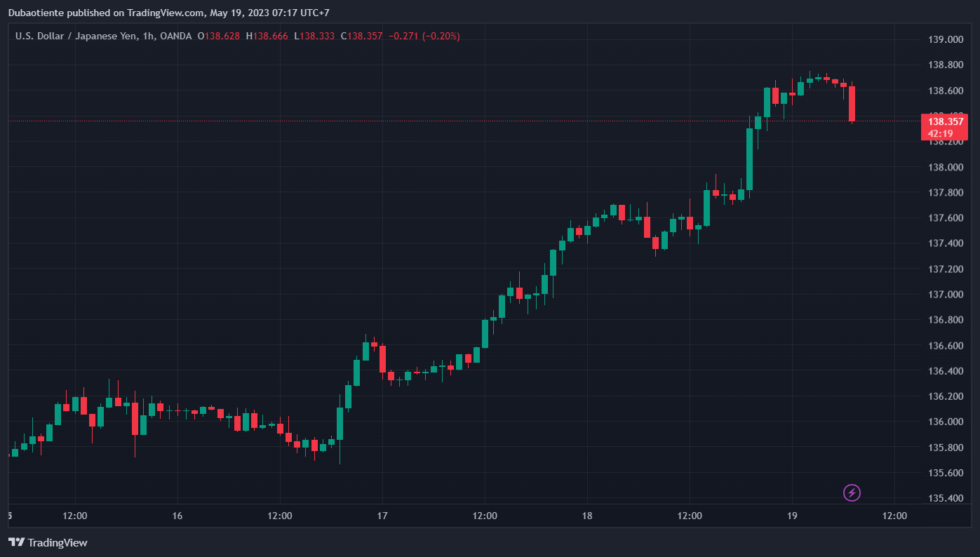980x557 pixels.
Task: Click the candle countdown timer 42:19
Action: point(940,133)
